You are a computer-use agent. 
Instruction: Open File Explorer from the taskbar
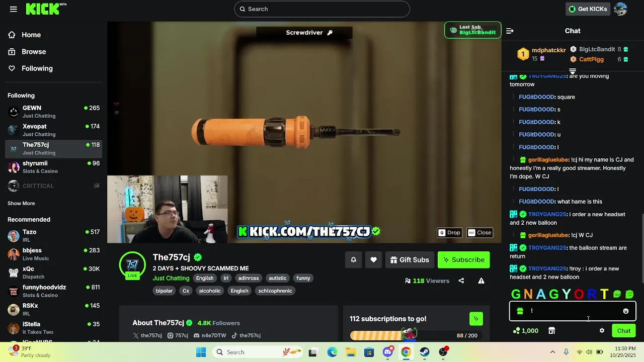pyautogui.click(x=351, y=352)
